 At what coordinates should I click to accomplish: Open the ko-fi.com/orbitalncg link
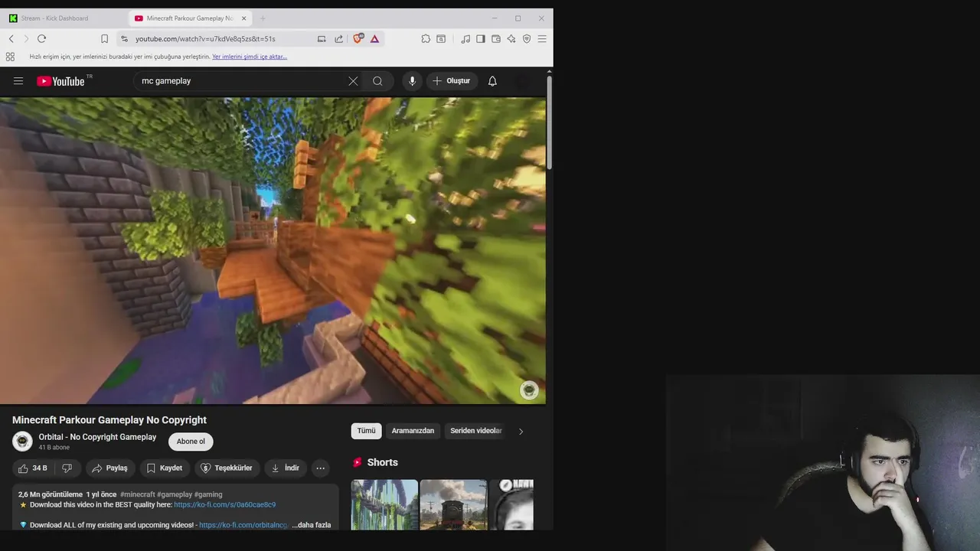point(244,526)
